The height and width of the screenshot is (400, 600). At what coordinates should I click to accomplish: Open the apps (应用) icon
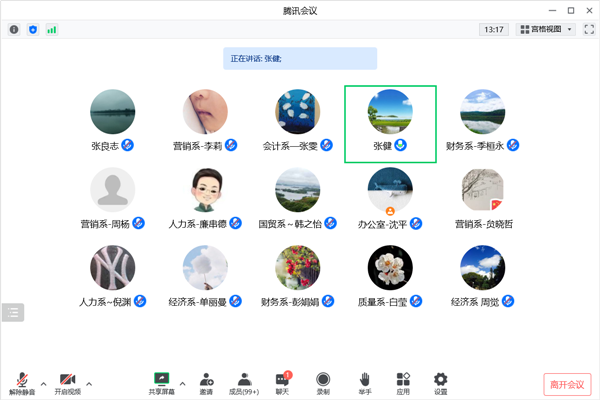(403, 381)
